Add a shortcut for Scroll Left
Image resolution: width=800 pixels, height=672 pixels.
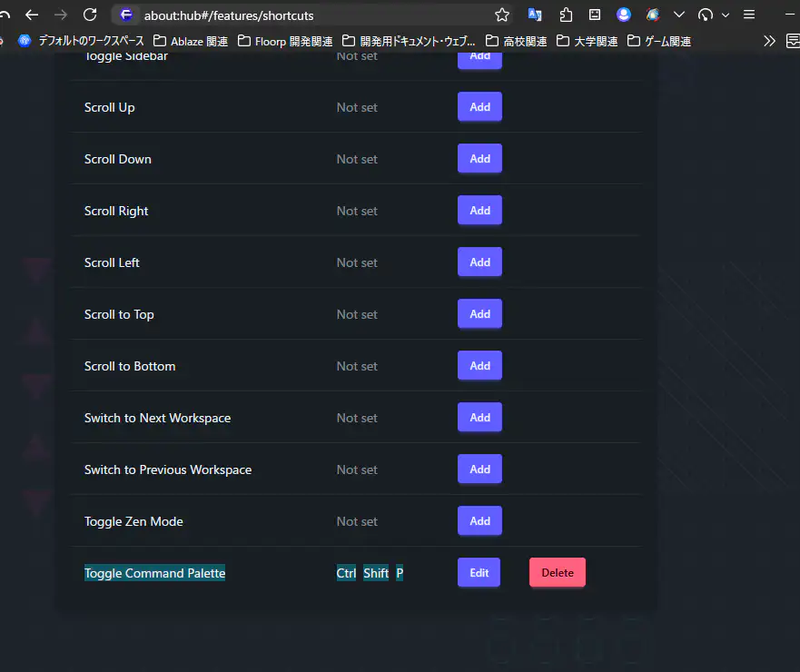point(479,262)
